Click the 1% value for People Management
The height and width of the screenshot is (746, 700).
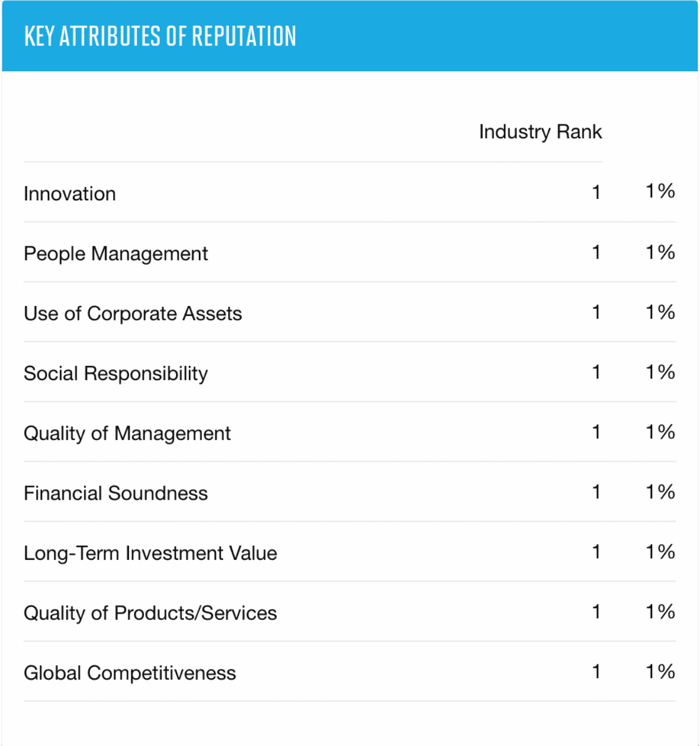point(660,252)
